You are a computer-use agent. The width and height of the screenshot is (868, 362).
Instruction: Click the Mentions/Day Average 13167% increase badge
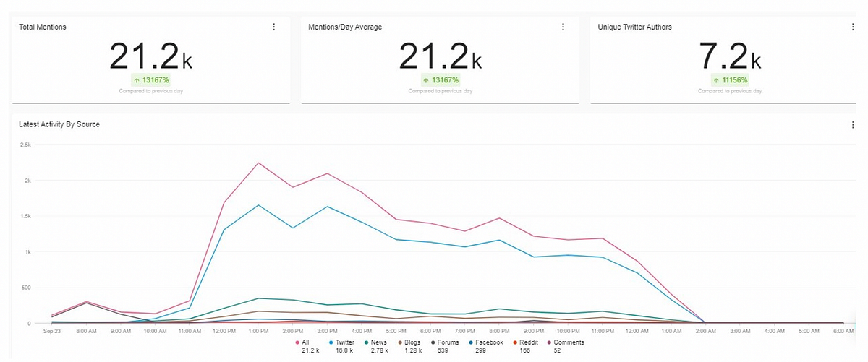click(x=440, y=80)
